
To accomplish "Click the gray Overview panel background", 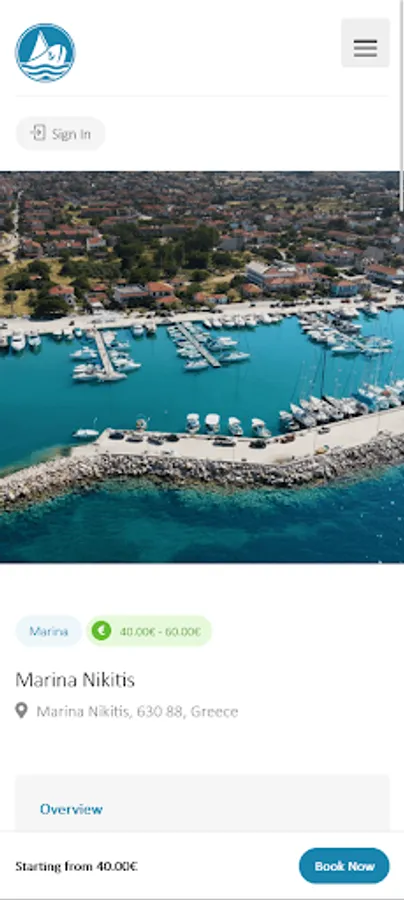I will [202, 802].
